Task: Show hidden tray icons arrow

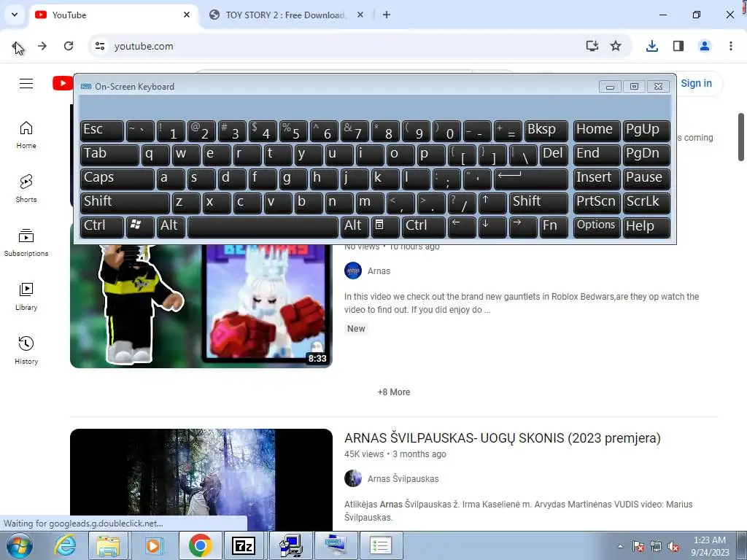Action: tap(620, 546)
